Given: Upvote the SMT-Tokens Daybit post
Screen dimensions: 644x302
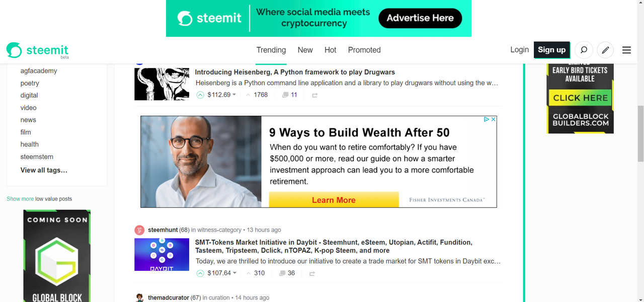Looking at the screenshot, I should click(200, 273).
